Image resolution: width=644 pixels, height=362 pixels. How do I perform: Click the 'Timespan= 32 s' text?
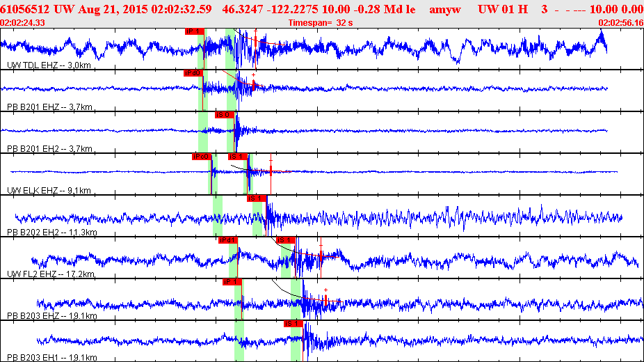[321, 23]
